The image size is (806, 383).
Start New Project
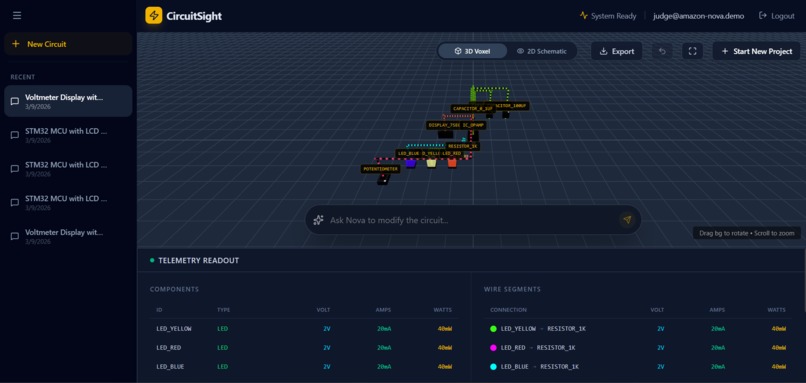click(756, 51)
